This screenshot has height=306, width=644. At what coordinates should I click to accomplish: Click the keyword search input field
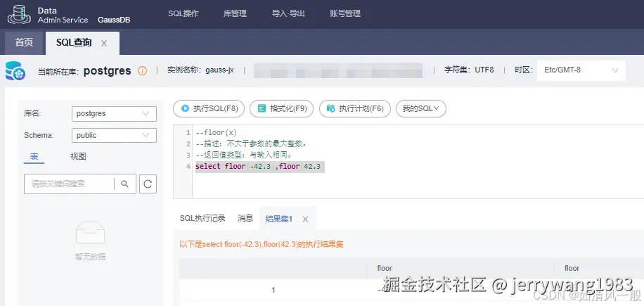(69, 184)
